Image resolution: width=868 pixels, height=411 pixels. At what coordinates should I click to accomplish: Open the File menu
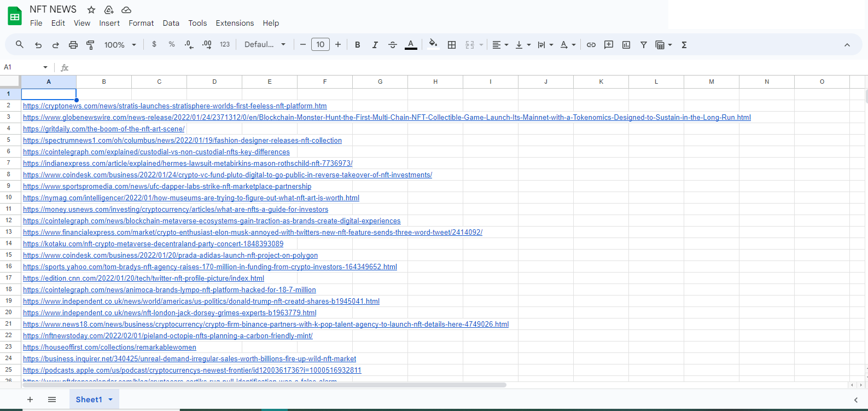tap(36, 23)
